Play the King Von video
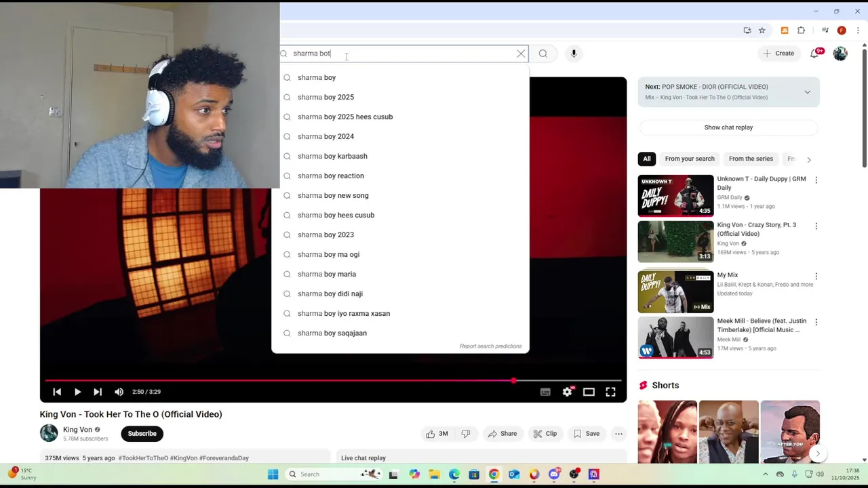Viewport: 868px width, 488px height. 77,392
